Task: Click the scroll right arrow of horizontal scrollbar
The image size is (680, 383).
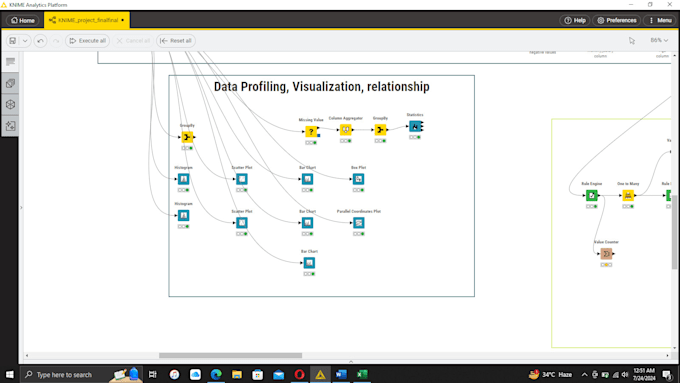Action: coord(667,355)
